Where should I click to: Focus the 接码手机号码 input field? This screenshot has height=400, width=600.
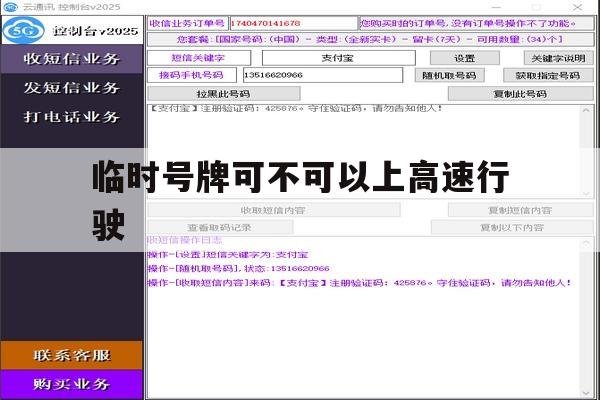point(323,75)
